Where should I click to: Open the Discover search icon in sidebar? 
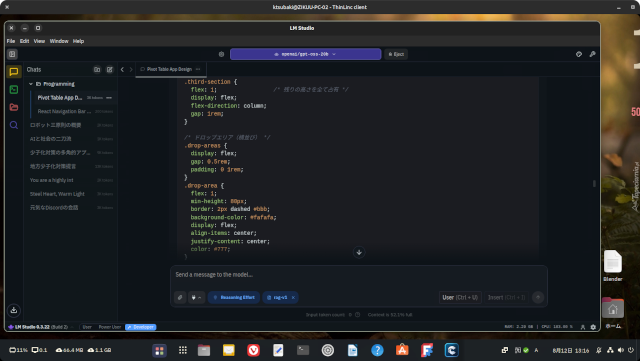(13, 125)
